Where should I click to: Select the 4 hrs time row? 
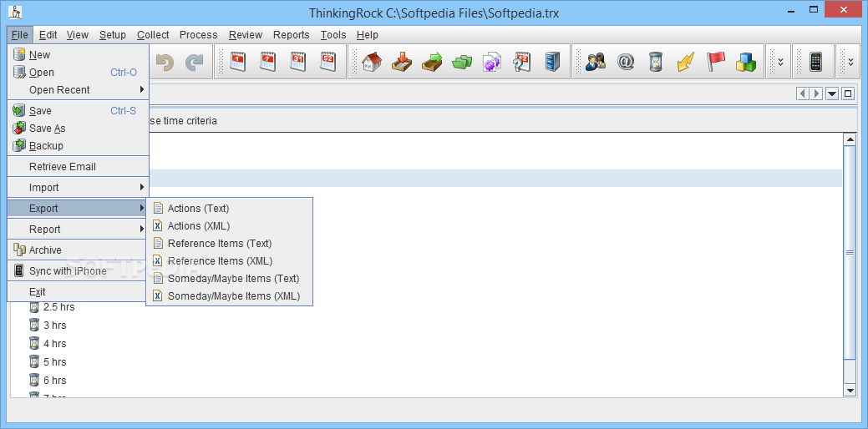(x=48, y=343)
